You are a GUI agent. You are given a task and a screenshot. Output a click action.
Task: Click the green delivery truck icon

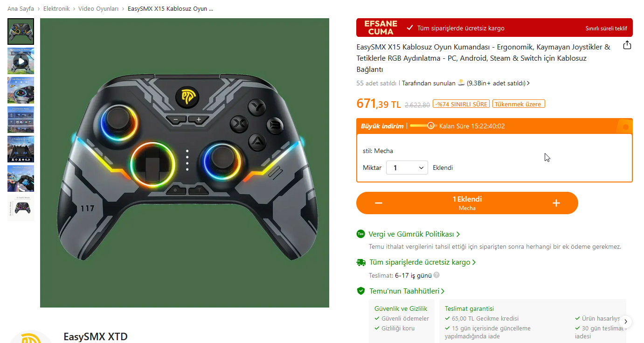coord(361,262)
